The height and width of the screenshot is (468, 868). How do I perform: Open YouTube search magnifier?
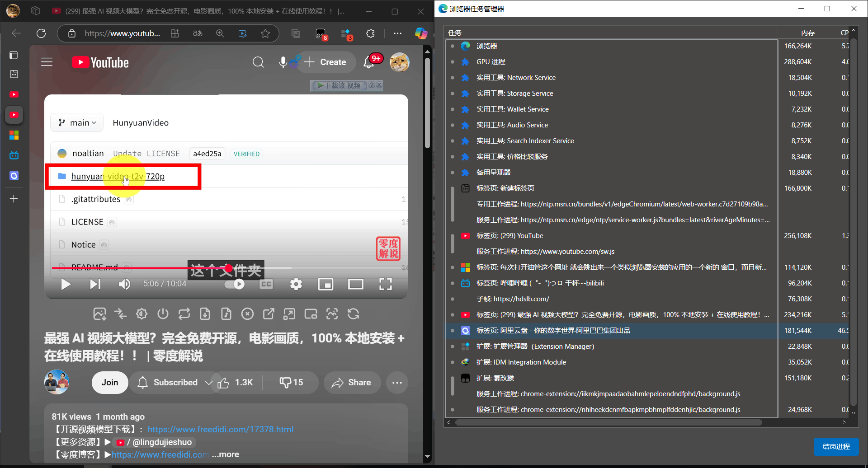point(258,62)
